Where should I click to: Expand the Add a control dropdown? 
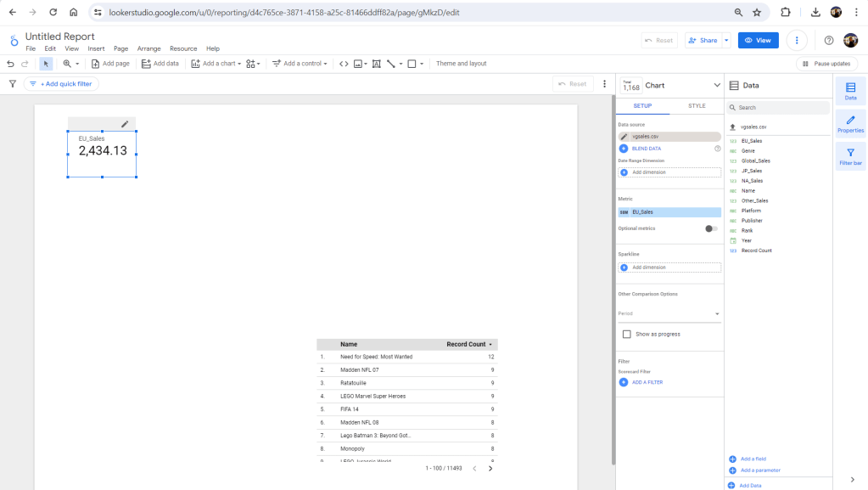[x=300, y=64]
